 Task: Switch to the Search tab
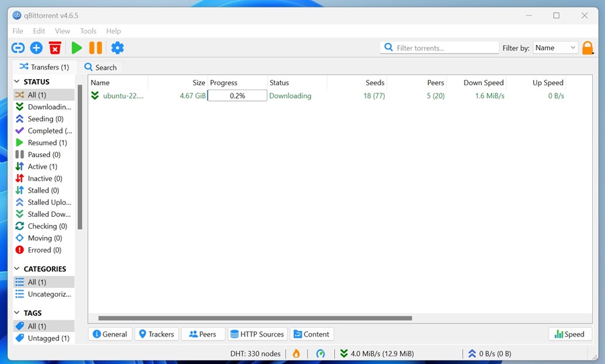[100, 67]
